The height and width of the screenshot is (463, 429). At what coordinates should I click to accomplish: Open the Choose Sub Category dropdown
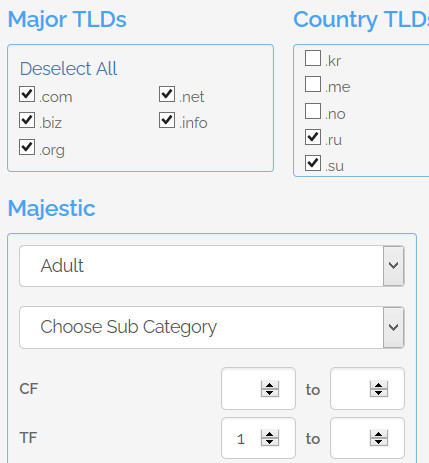212,327
